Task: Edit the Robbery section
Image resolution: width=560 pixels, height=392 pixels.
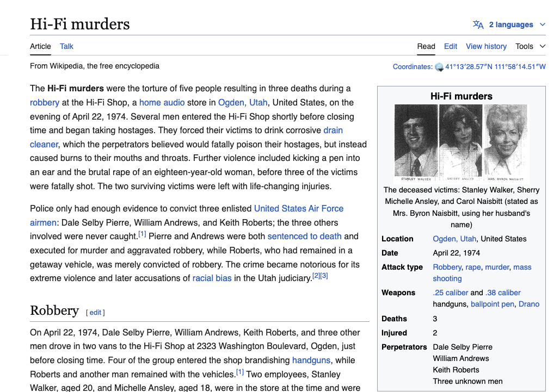Action: (95, 312)
